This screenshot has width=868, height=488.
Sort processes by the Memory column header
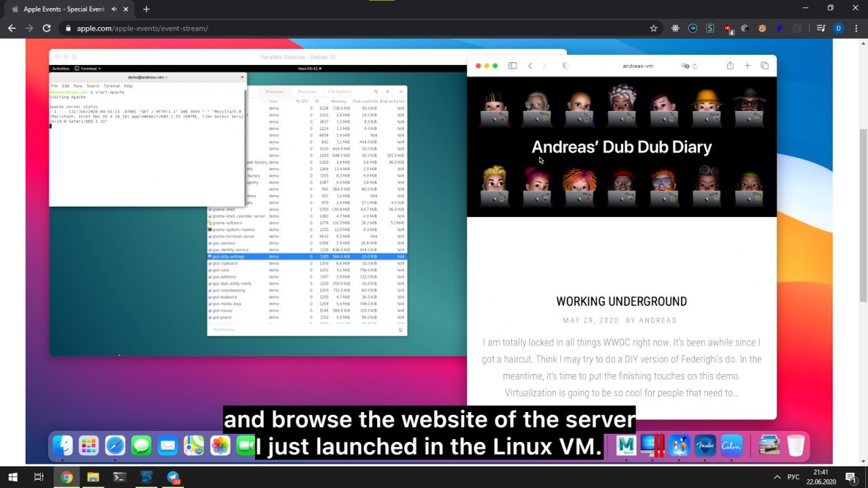coord(338,101)
